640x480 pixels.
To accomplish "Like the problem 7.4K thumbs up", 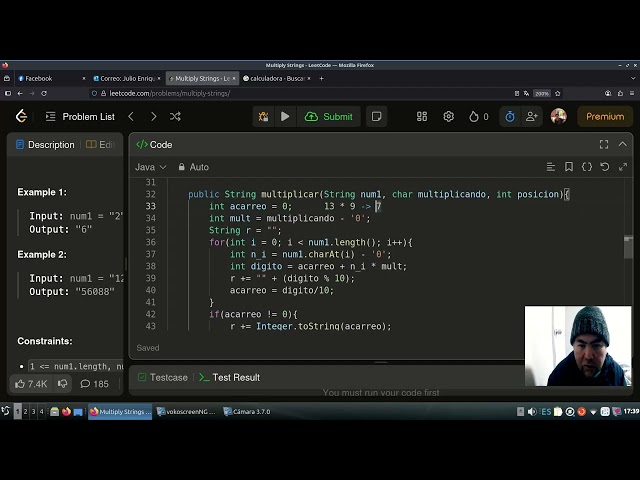I will coord(31,384).
